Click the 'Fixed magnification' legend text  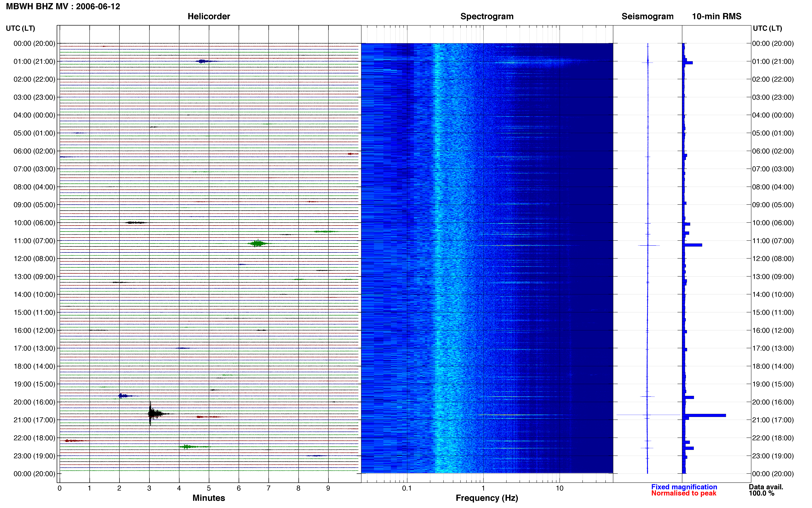[684, 487]
